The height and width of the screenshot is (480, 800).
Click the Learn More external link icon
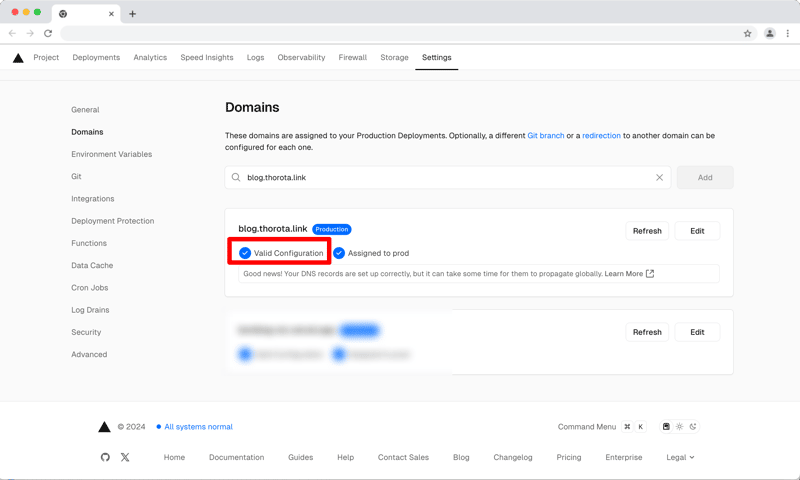tap(650, 273)
